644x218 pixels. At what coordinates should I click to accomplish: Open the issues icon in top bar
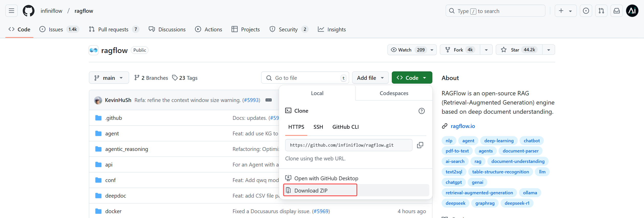tap(586, 11)
